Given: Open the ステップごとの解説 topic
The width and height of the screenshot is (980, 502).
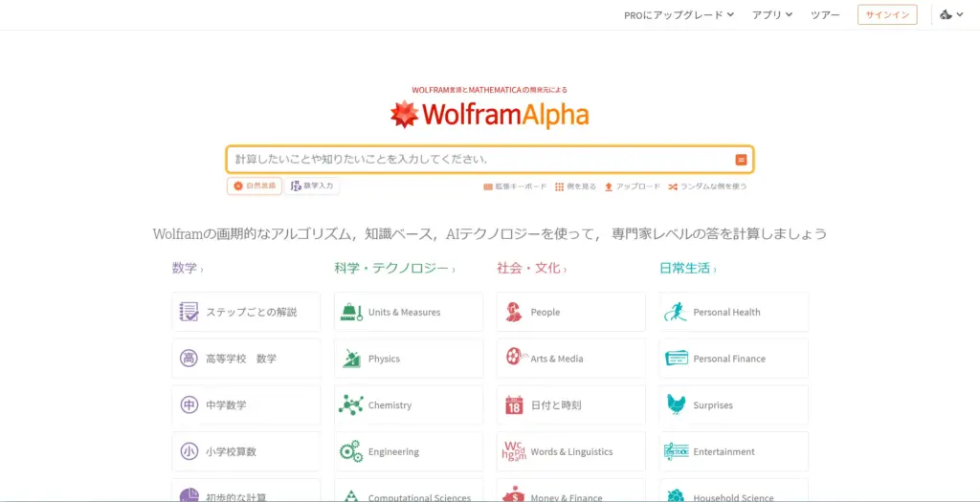Looking at the screenshot, I should [246, 312].
